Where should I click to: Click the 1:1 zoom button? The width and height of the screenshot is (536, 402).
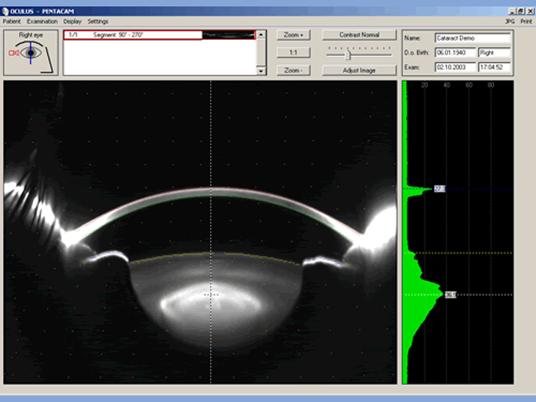click(294, 52)
